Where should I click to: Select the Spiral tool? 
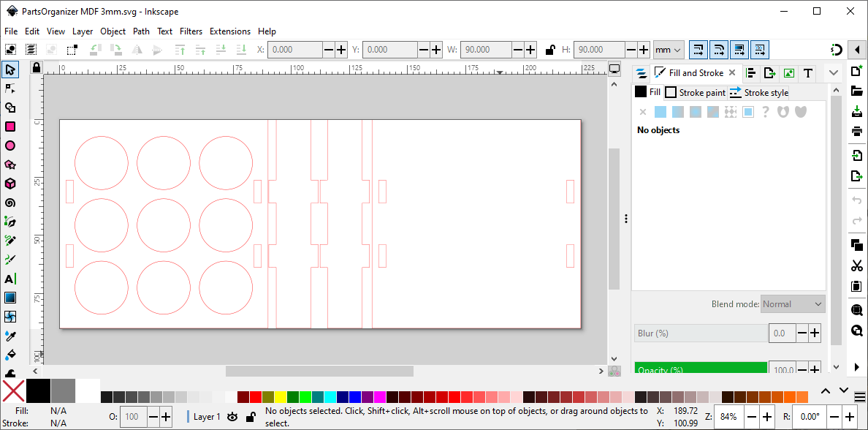(x=10, y=203)
